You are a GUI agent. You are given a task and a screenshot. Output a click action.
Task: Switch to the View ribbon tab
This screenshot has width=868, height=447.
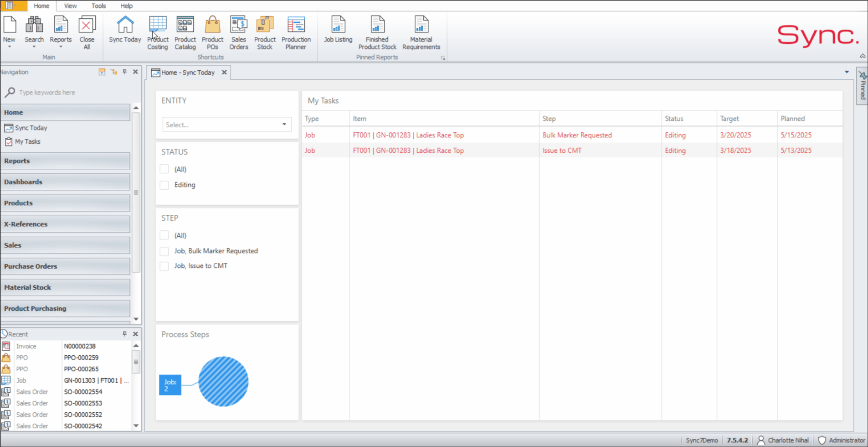click(70, 6)
